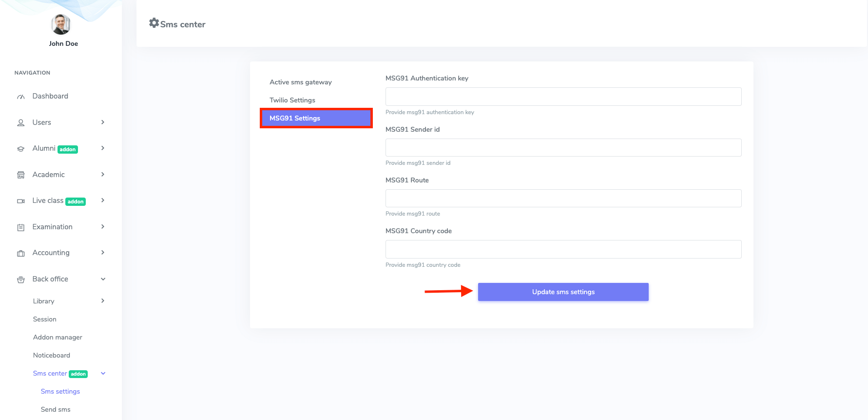868x420 pixels.
Task: Click the Users person icon
Action: (x=20, y=123)
